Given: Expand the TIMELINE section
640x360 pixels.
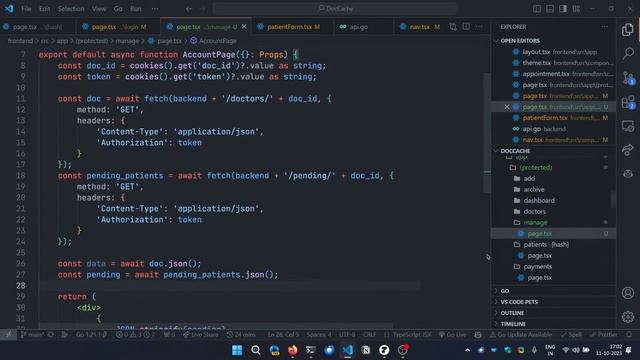Looking at the screenshot, I should coord(553,324).
